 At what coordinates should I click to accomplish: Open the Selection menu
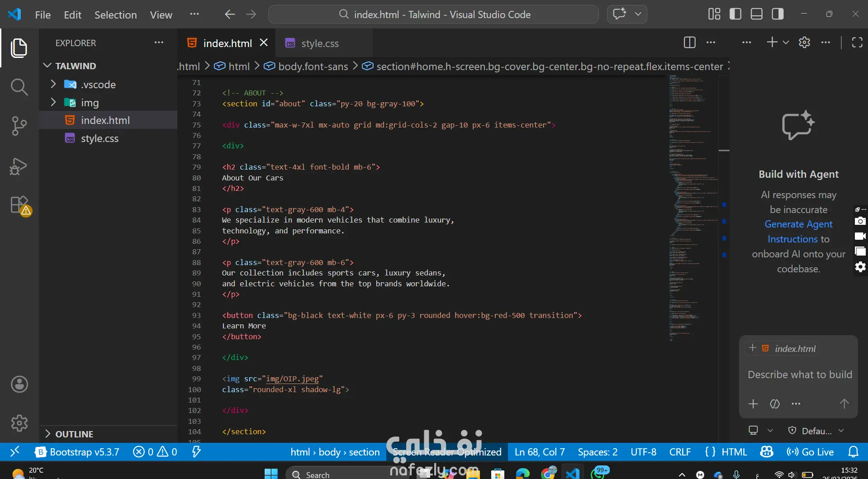115,15
